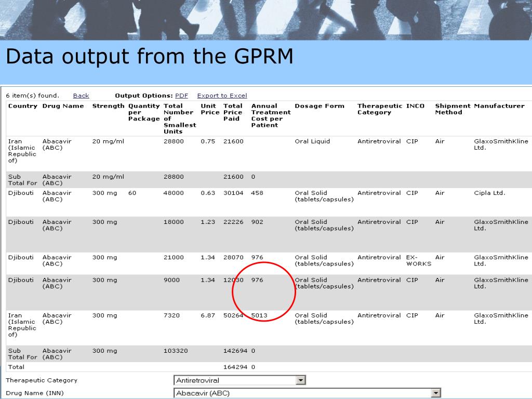Click Annual Treatment Cost per Patient header
532x399 pixels.
pyautogui.click(x=271, y=115)
